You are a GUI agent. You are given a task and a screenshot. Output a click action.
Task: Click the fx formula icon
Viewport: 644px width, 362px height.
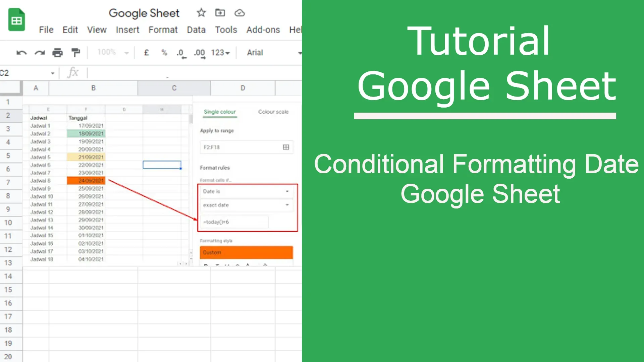(x=73, y=72)
